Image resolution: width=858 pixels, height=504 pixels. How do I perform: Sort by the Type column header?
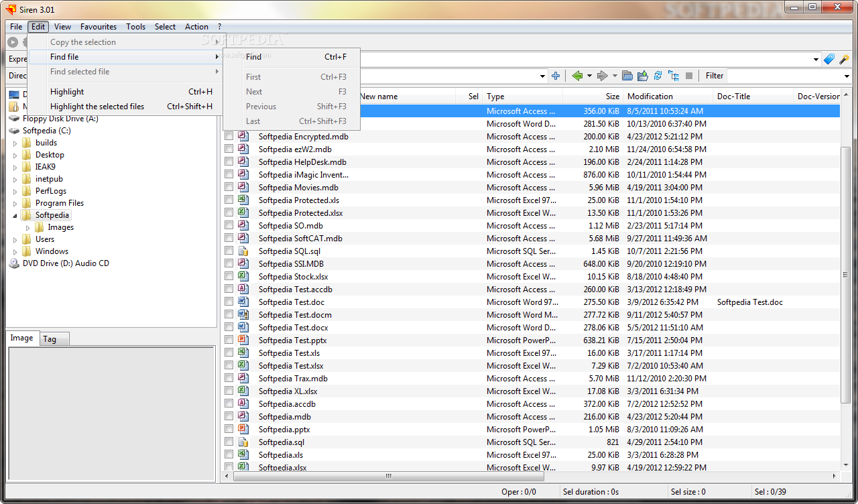tap(523, 97)
